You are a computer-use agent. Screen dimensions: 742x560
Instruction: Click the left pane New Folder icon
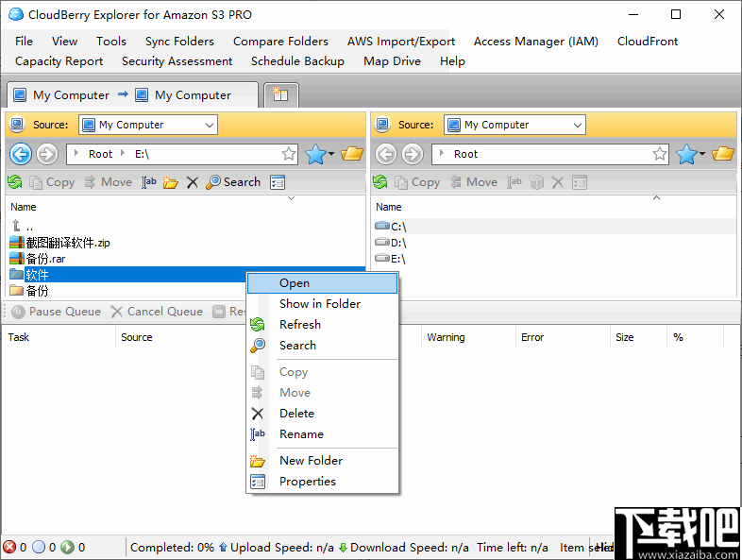pyautogui.click(x=170, y=182)
